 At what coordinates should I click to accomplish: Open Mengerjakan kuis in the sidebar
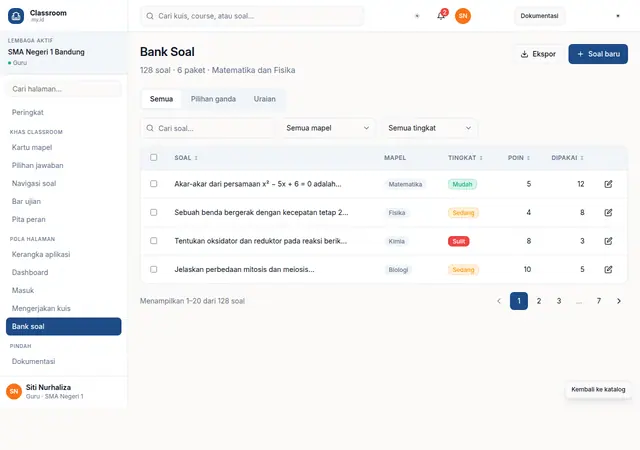coord(63,308)
